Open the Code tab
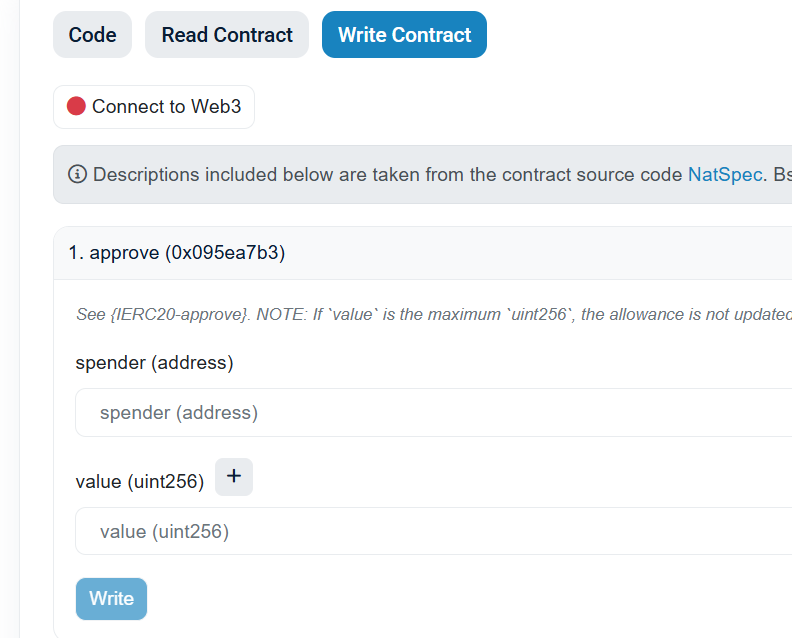The image size is (792, 638). tap(92, 35)
